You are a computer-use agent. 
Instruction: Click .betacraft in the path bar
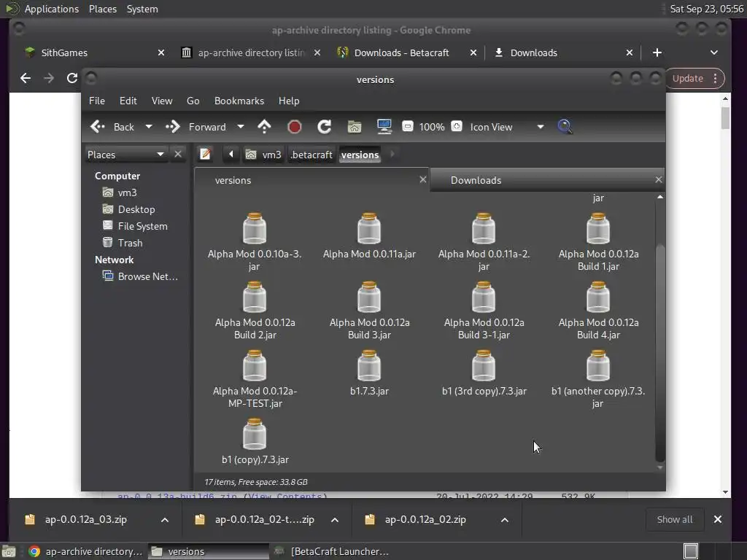click(311, 155)
